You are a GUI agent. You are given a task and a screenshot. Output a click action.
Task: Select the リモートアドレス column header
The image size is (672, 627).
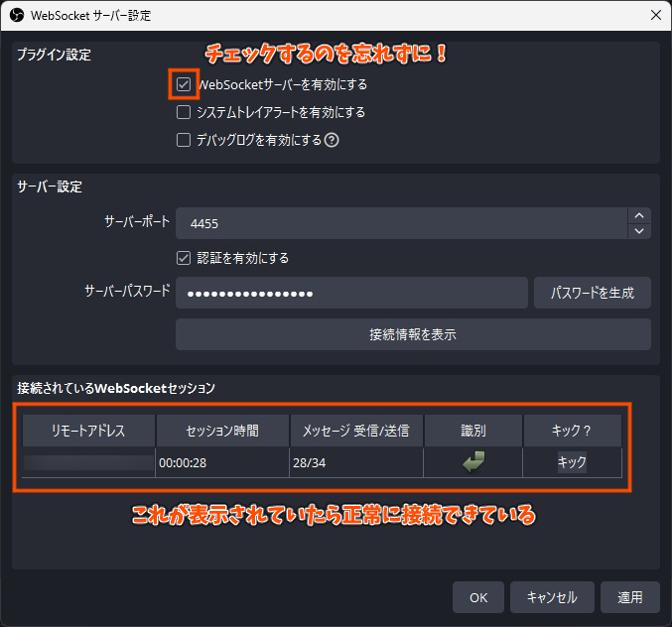(88, 431)
